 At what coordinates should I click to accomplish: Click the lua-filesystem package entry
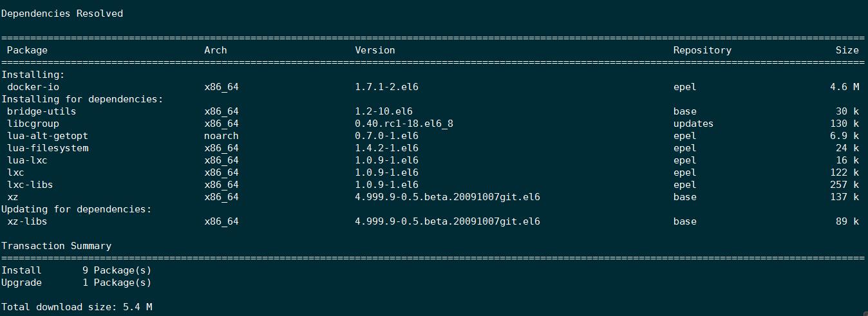tap(48, 148)
